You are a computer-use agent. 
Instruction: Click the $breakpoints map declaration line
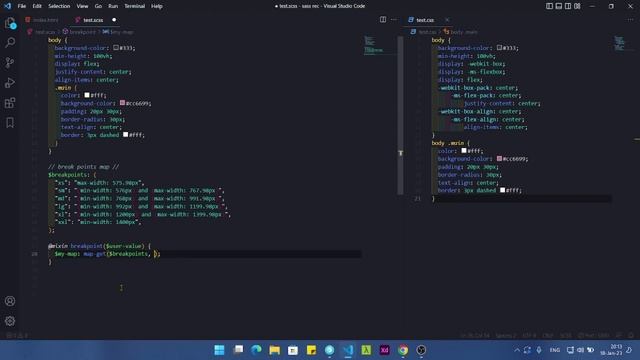(x=72, y=175)
